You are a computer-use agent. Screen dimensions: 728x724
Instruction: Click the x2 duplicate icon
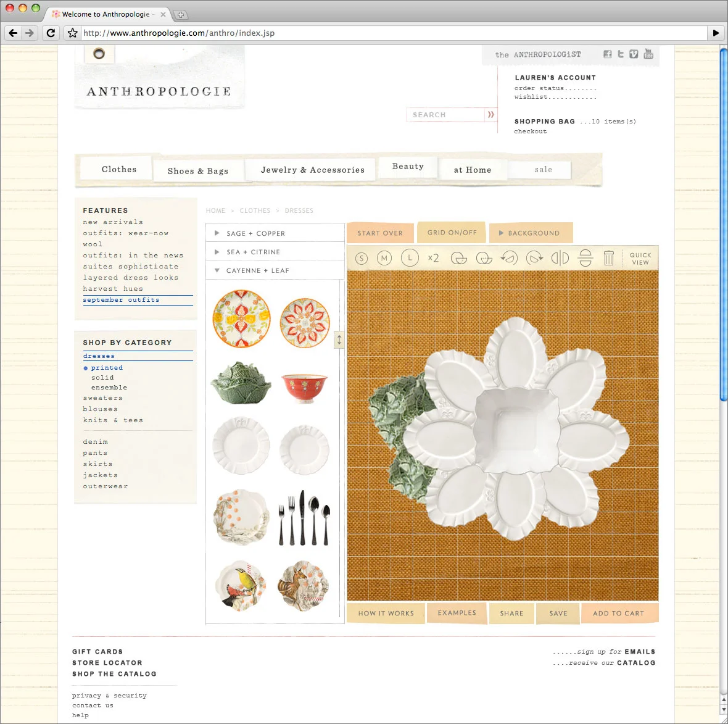tap(433, 258)
